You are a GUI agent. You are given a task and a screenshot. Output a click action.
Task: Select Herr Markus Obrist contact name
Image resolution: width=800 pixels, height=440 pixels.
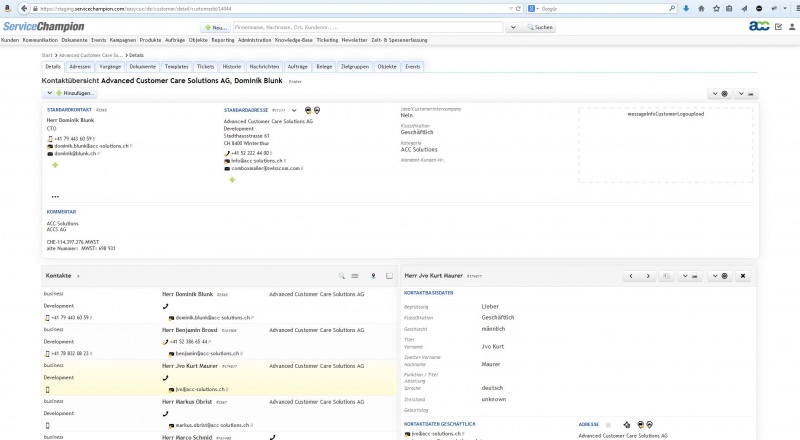coord(187,402)
